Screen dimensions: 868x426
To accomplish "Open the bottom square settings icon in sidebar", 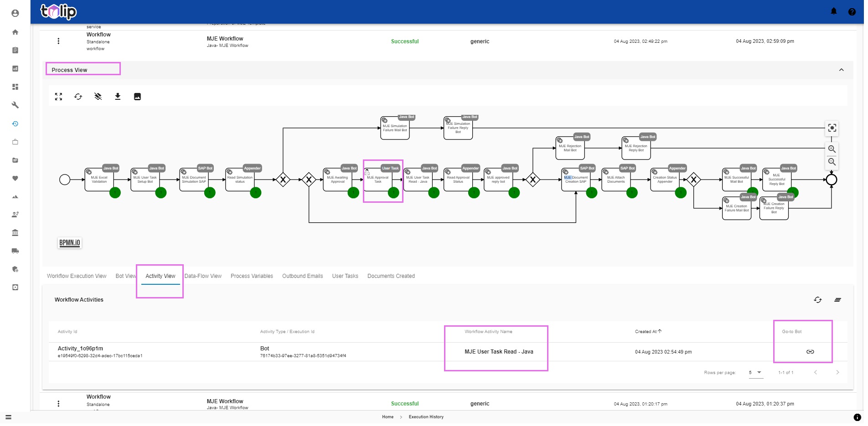I will tap(15, 287).
